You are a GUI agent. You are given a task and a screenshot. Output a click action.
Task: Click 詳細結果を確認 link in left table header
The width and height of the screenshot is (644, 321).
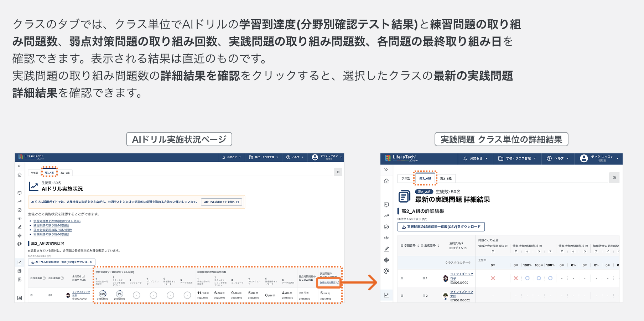click(329, 282)
